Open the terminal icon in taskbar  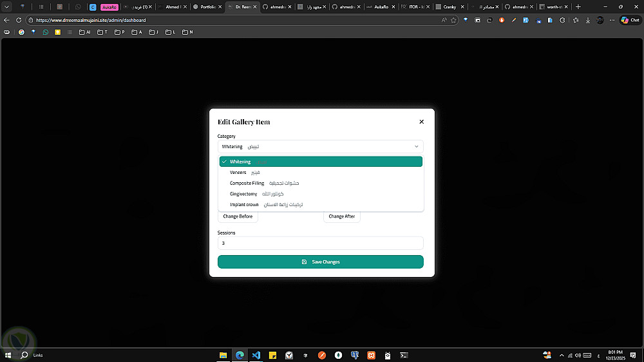(404, 355)
